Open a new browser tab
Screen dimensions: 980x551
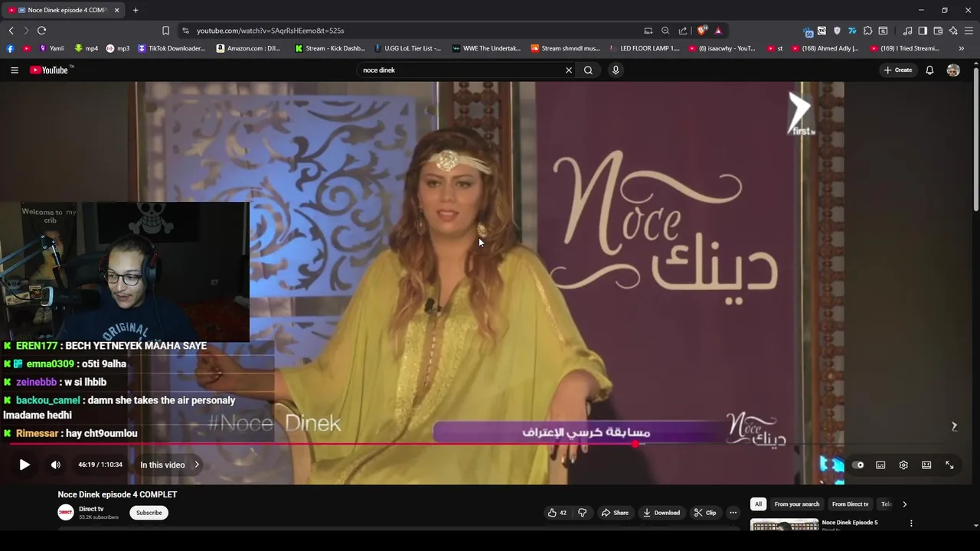tap(136, 10)
